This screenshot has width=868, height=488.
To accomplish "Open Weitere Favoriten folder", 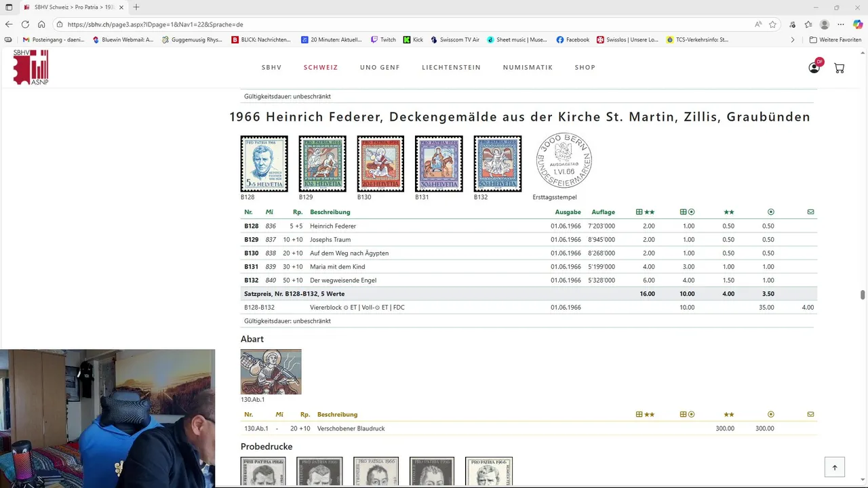I will pyautogui.click(x=835, y=40).
